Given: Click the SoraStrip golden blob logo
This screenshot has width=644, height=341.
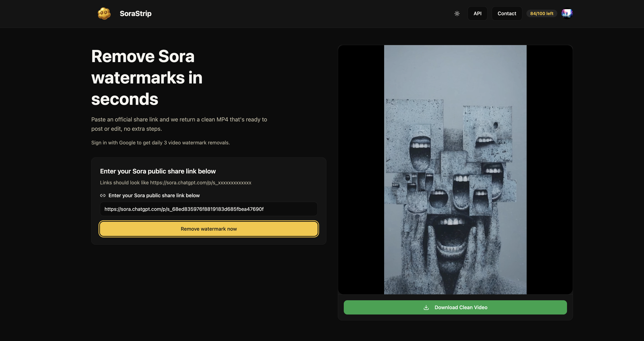Looking at the screenshot, I should (104, 13).
